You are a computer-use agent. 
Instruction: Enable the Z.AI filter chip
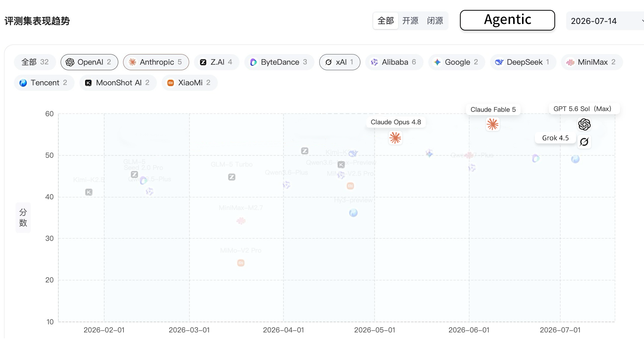[x=217, y=62]
